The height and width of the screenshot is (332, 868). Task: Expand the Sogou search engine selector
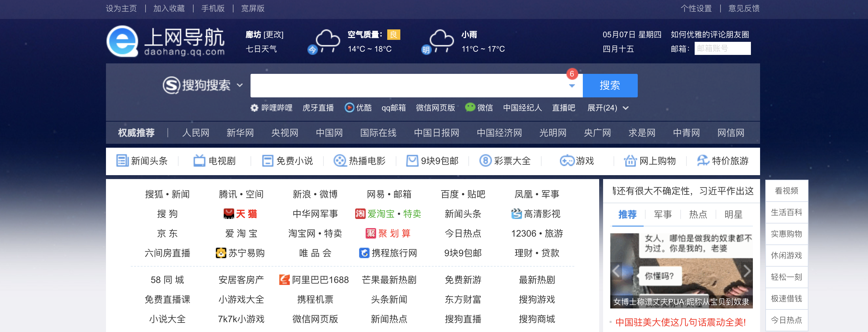pos(240,86)
